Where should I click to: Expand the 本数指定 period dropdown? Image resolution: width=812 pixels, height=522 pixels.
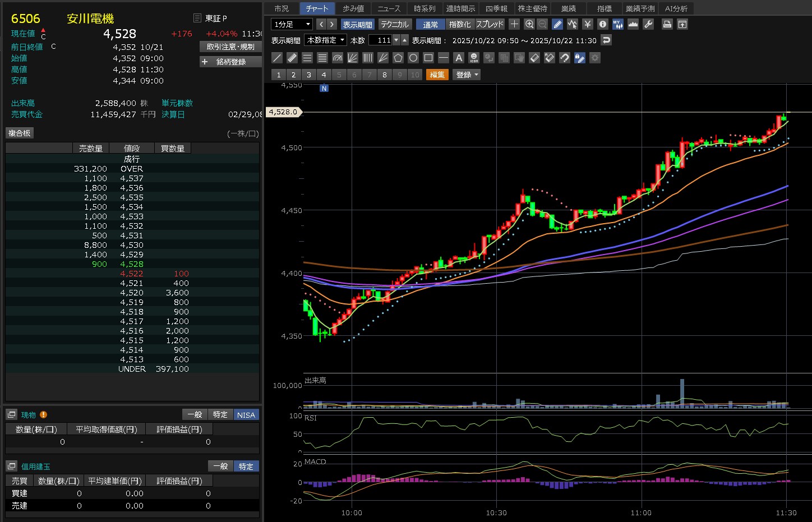[x=325, y=40]
